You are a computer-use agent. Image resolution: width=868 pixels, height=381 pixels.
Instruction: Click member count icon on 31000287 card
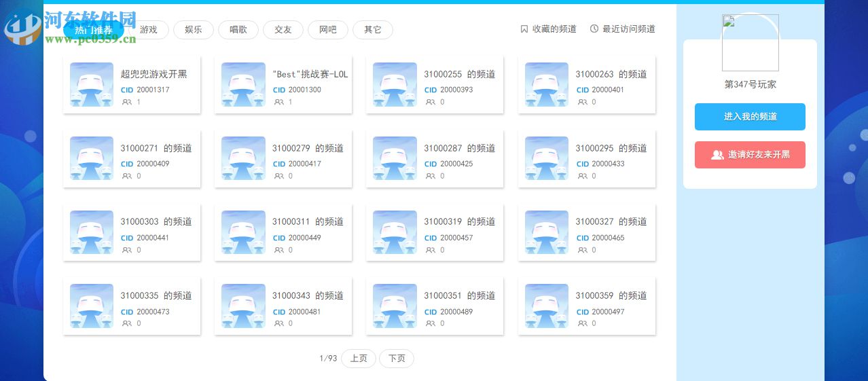click(x=430, y=176)
